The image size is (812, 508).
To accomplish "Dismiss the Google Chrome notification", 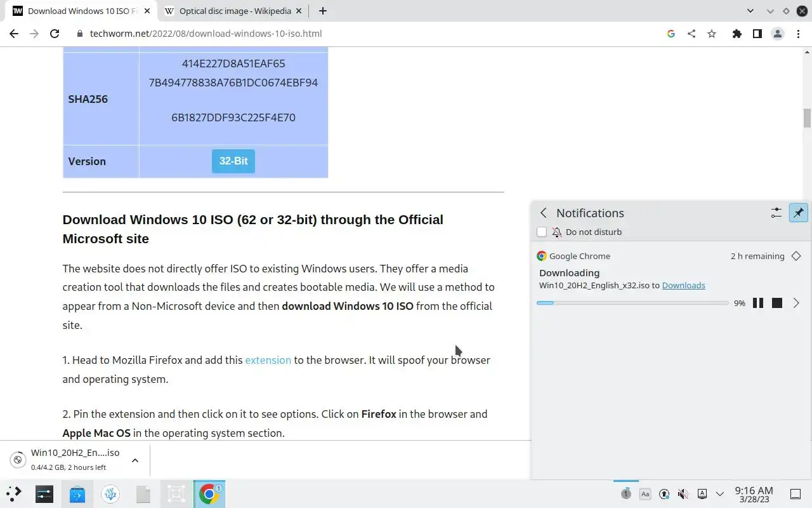I will [x=796, y=256].
